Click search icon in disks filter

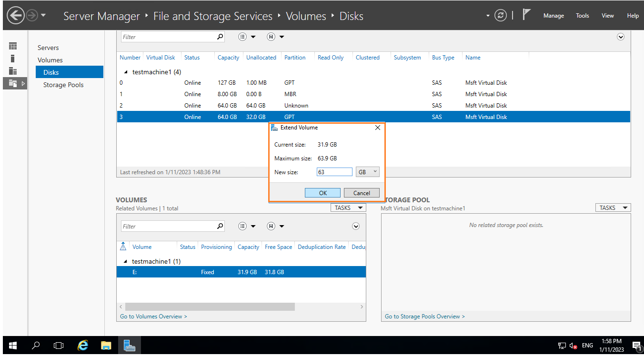point(220,37)
